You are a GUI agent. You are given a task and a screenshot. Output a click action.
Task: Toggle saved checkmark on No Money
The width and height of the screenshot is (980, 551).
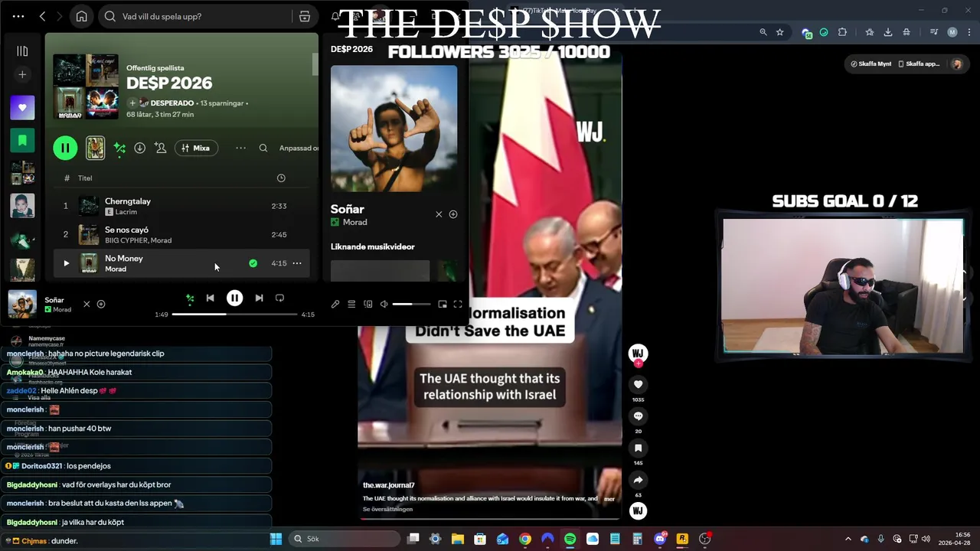(x=253, y=263)
